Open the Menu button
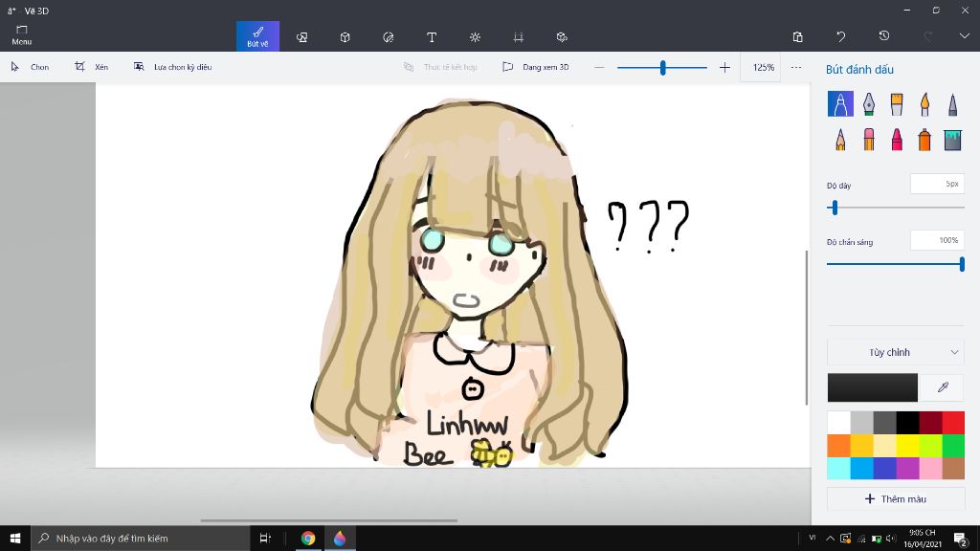Image resolution: width=980 pixels, height=551 pixels. coord(21,35)
